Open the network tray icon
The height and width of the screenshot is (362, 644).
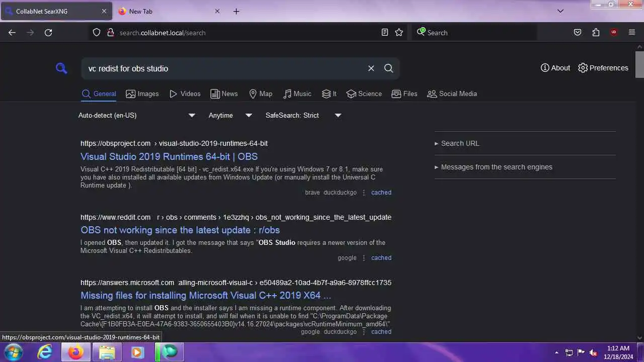569,352
